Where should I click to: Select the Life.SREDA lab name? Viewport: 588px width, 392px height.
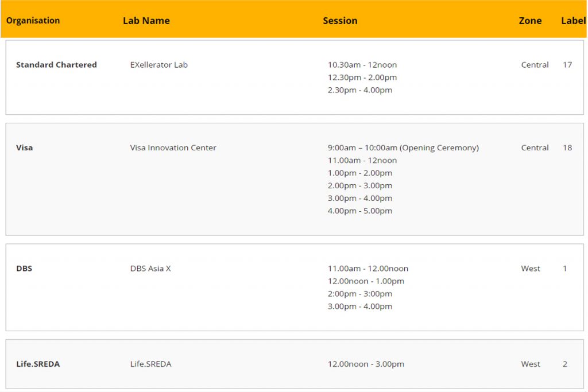tap(151, 364)
